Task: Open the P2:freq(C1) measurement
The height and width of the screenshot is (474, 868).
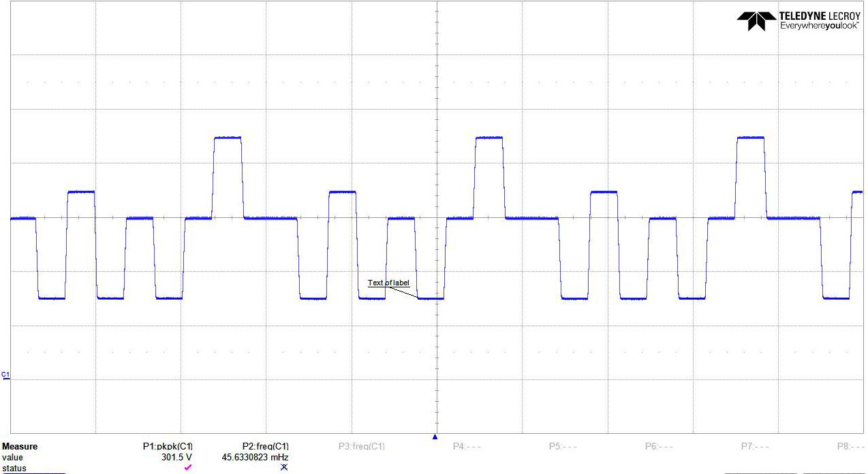Action: 265,446
